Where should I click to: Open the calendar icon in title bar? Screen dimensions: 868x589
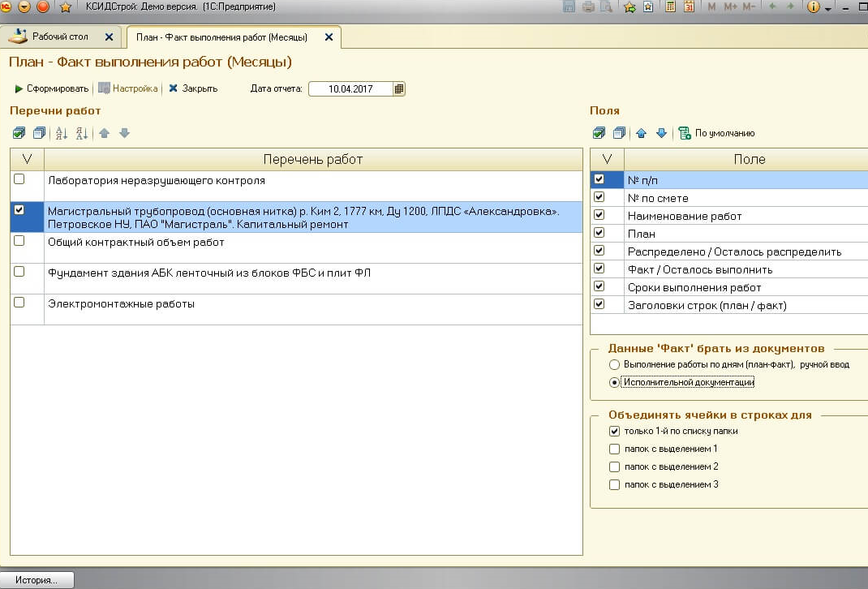[689, 7]
